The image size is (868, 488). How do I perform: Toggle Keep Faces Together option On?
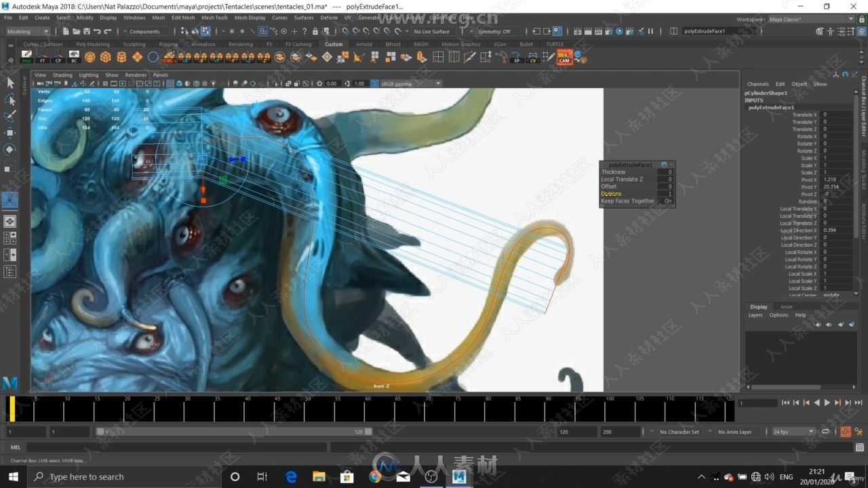(668, 201)
